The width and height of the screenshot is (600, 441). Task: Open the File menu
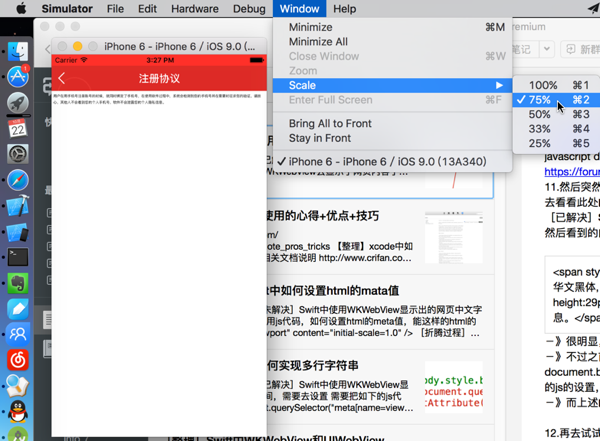click(x=115, y=8)
